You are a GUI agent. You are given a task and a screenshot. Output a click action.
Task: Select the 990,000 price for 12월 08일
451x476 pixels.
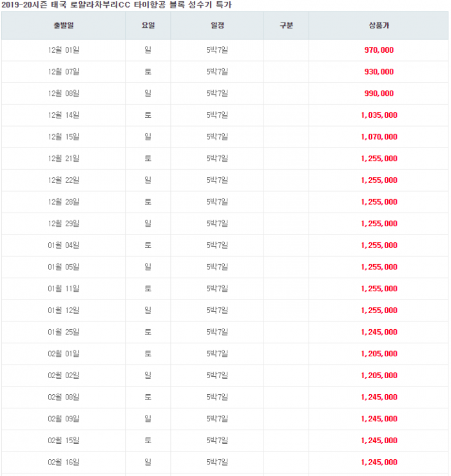pyautogui.click(x=379, y=93)
